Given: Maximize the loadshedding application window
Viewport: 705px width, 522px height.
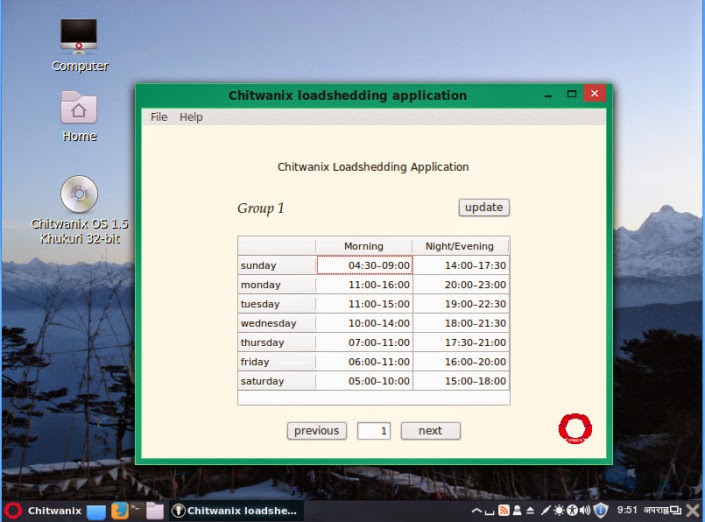Looking at the screenshot, I should click(x=571, y=94).
